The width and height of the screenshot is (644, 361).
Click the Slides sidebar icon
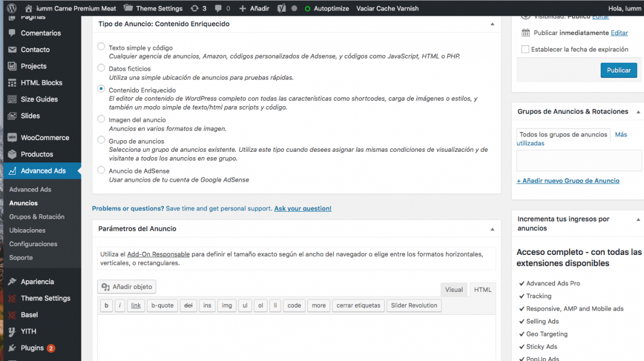tap(12, 116)
